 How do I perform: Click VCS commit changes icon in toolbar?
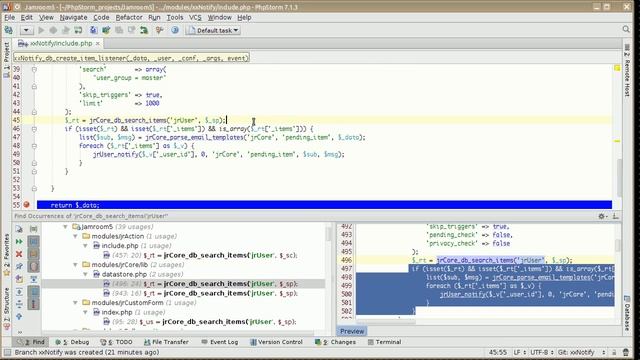click(x=106, y=30)
